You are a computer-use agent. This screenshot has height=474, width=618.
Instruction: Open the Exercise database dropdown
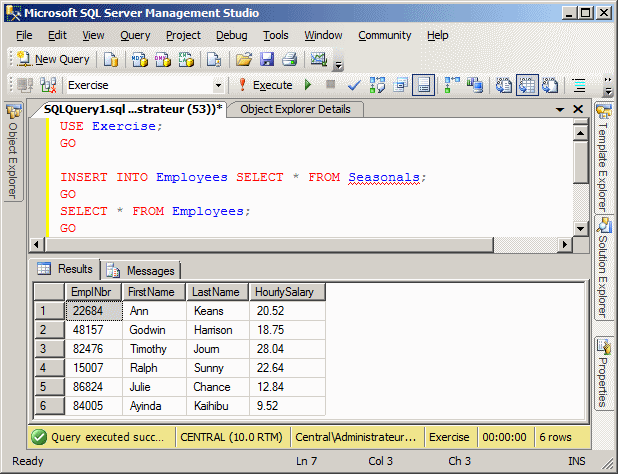point(218,85)
